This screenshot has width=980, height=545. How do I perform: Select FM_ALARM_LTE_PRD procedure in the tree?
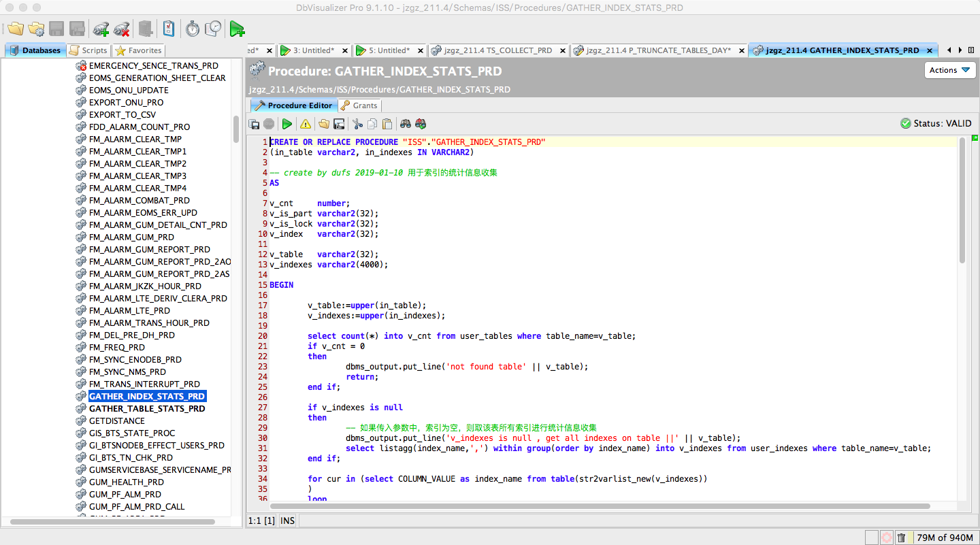tap(129, 311)
